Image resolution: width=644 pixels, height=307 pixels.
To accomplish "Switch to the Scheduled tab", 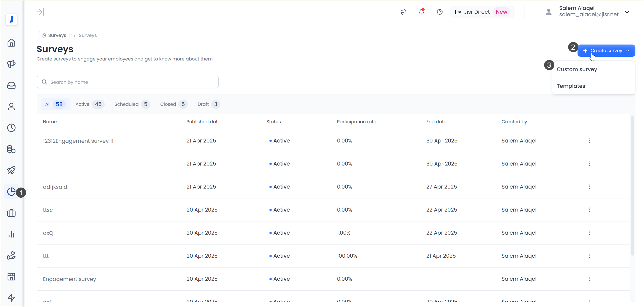I will (132, 104).
